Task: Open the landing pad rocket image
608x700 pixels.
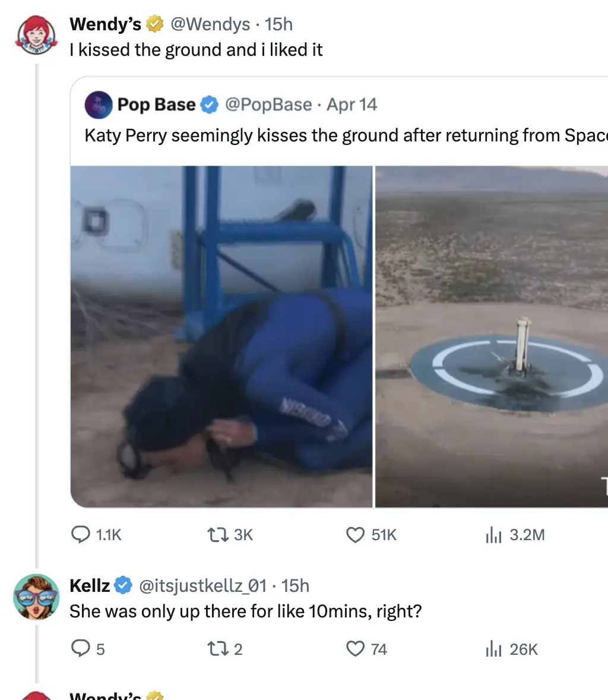Action: [492, 336]
